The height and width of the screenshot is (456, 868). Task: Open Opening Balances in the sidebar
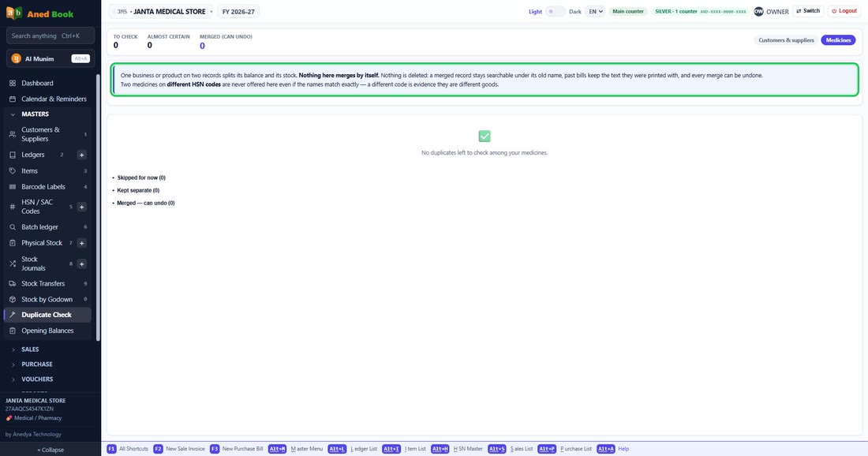(47, 331)
